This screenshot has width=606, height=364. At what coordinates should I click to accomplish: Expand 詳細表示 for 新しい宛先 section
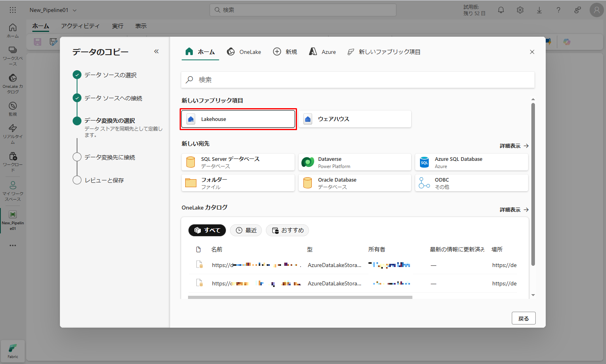click(x=514, y=146)
